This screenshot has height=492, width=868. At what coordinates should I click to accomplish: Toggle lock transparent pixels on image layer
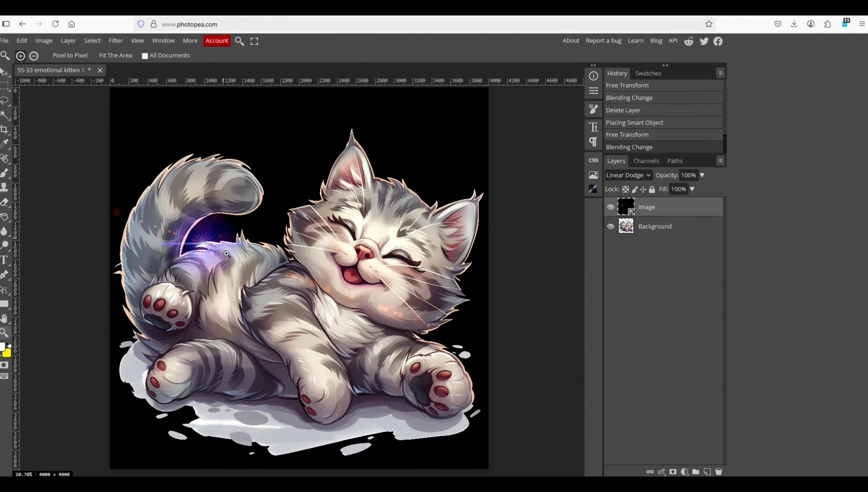(626, 189)
